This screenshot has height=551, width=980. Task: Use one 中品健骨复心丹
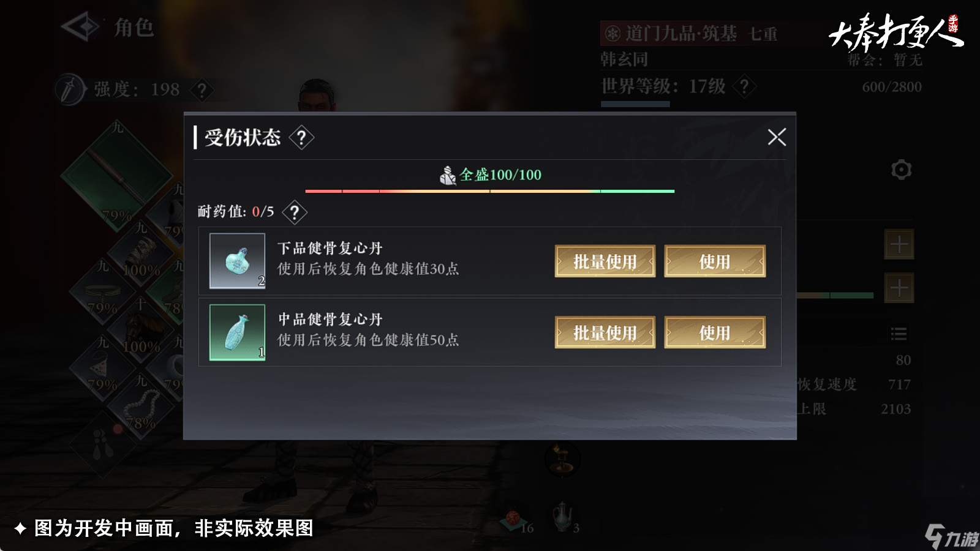coord(715,332)
